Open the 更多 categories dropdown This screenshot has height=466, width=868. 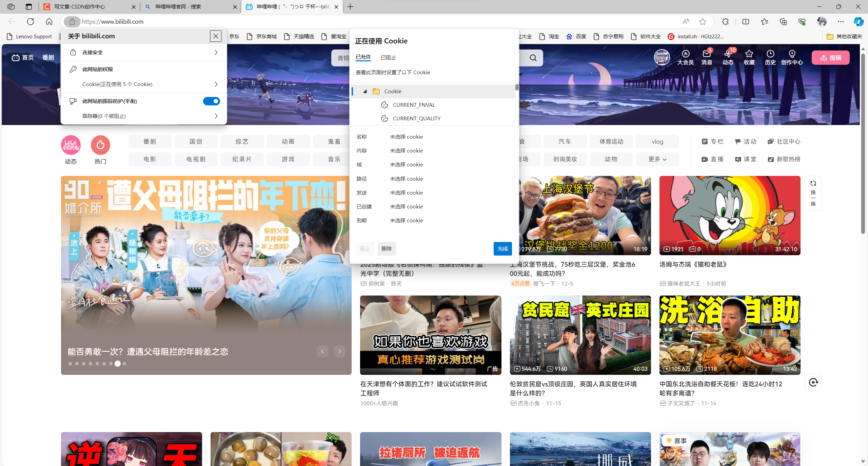(657, 159)
